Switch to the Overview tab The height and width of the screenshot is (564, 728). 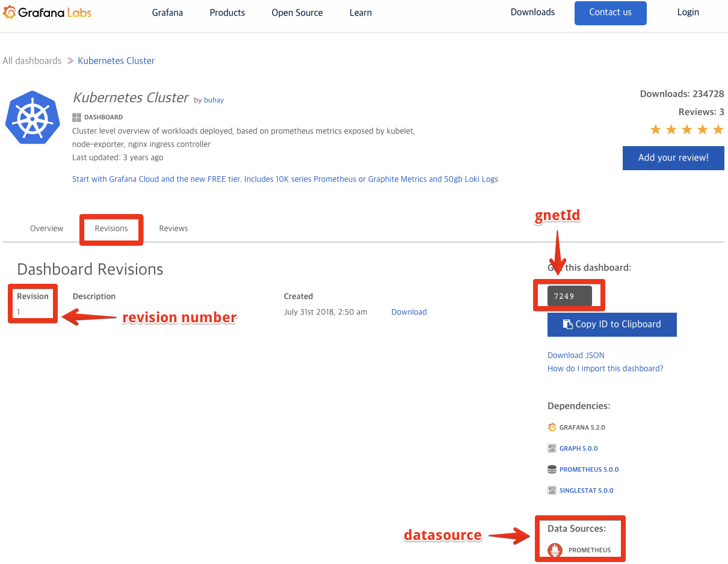point(46,228)
